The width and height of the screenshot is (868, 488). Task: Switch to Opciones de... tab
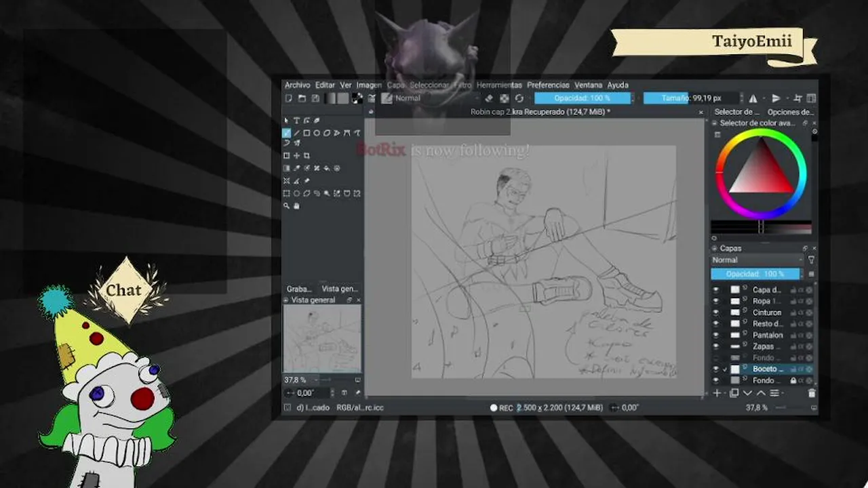pyautogui.click(x=791, y=112)
